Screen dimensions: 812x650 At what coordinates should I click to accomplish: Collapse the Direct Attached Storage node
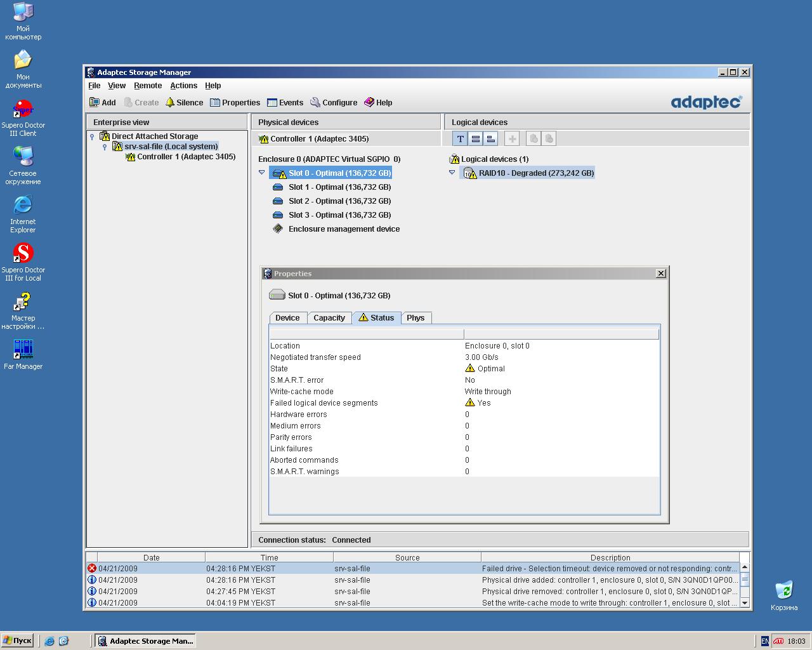(93, 136)
